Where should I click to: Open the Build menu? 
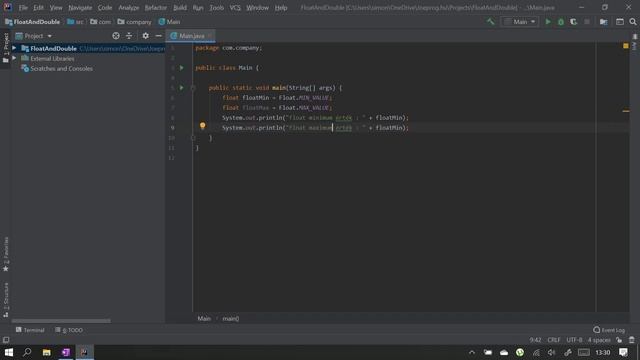(180, 7)
